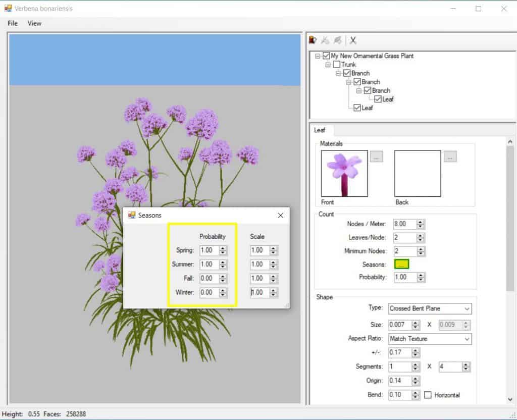Increase the Size 0.007 value
The height and width of the screenshot is (420, 517).
[416, 323]
